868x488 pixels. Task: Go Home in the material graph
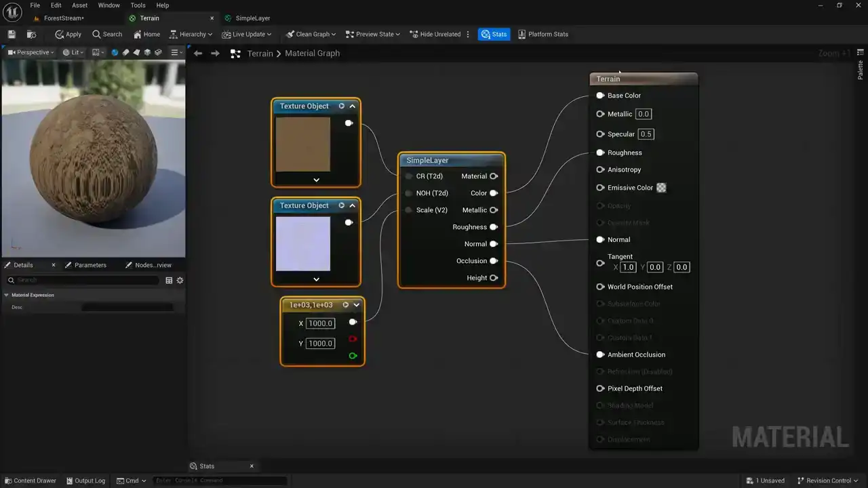[146, 34]
